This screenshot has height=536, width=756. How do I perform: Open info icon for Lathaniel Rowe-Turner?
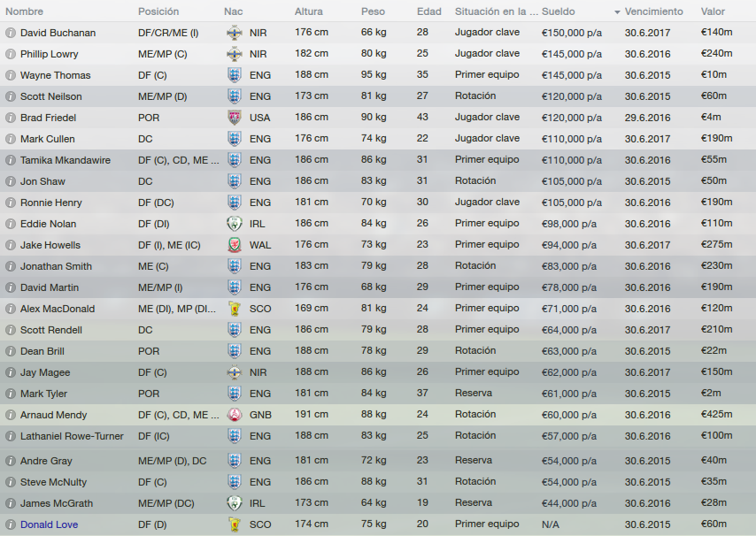tap(10, 435)
